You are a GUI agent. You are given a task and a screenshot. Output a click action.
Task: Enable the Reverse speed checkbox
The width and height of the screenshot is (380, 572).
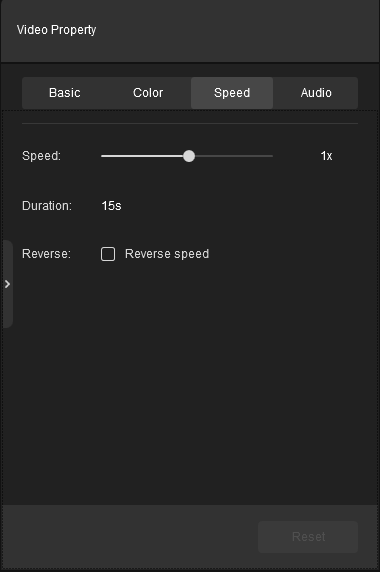[108, 254]
